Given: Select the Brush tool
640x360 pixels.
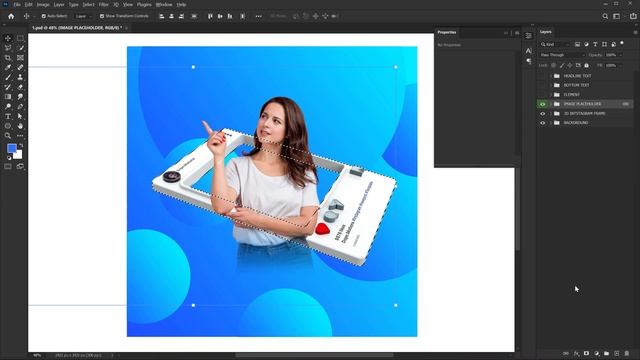Looking at the screenshot, I should tap(8, 77).
